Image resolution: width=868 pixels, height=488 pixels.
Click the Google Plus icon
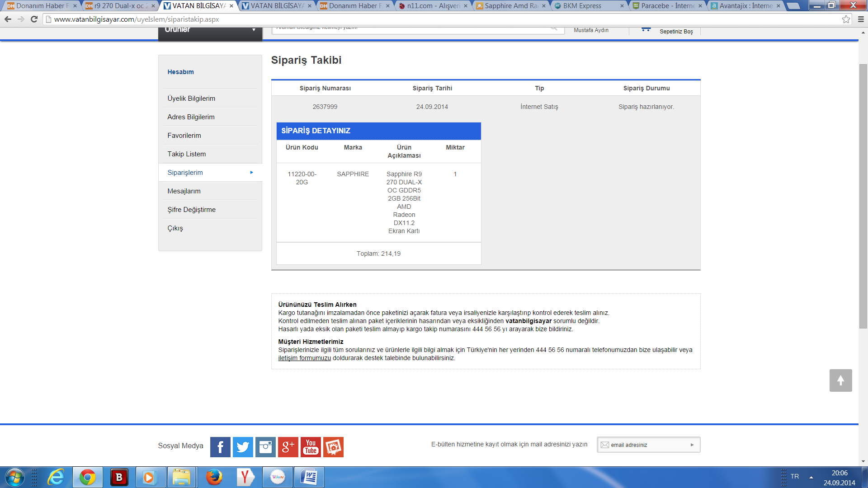pyautogui.click(x=288, y=447)
